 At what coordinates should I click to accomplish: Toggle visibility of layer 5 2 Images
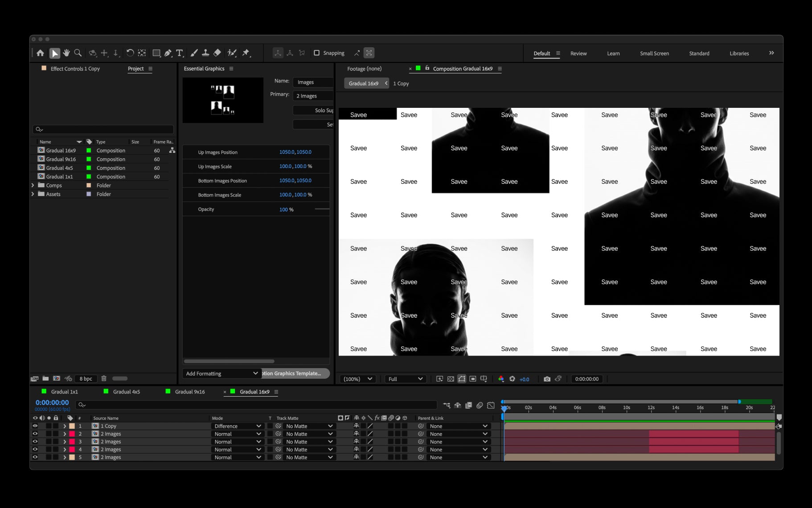(x=35, y=457)
